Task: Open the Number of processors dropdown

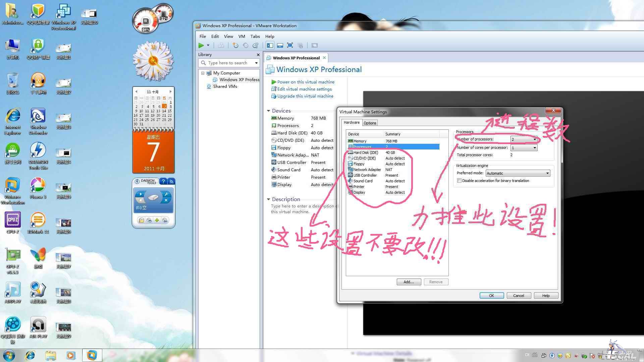Action: coord(524,139)
